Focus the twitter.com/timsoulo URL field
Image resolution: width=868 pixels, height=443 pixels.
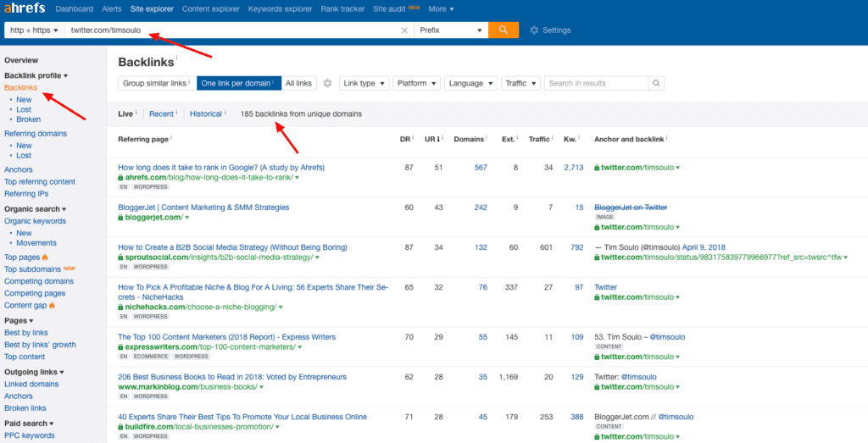click(x=231, y=30)
